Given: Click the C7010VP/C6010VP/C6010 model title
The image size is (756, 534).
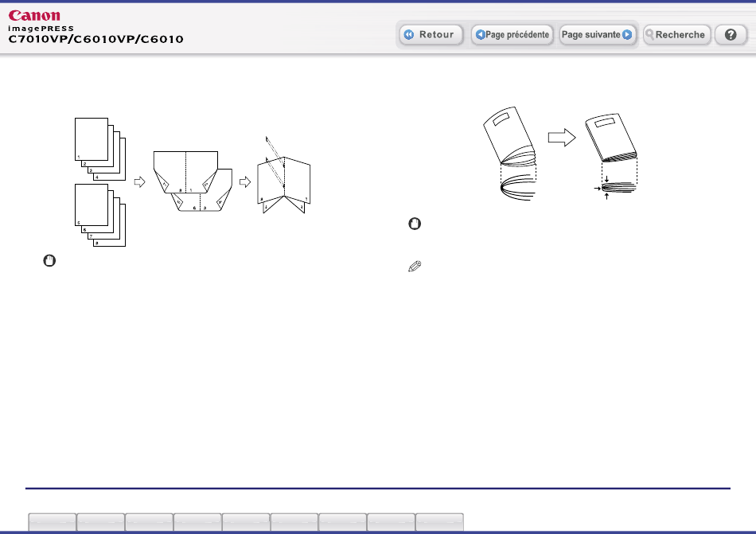Looking at the screenshot, I should (x=96, y=39).
